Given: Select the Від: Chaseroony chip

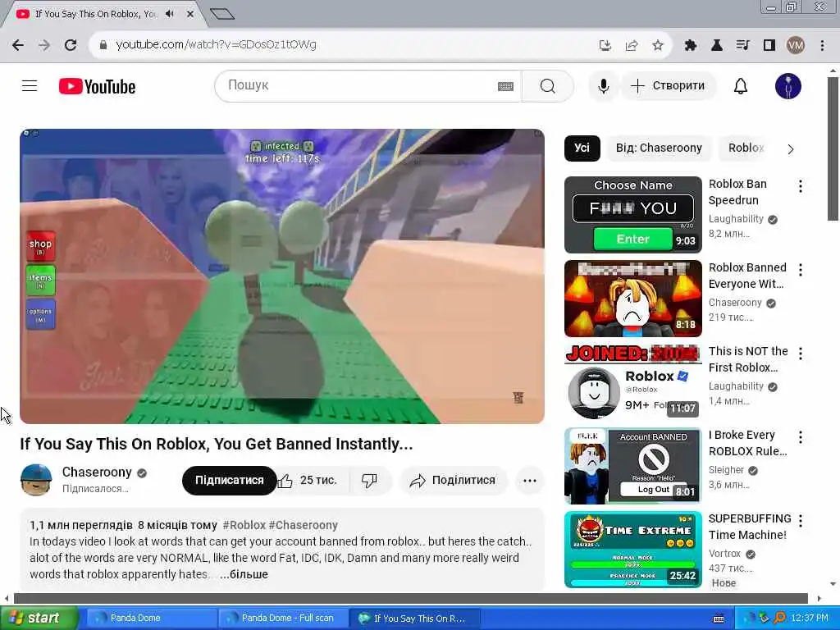Looking at the screenshot, I should (x=659, y=148).
